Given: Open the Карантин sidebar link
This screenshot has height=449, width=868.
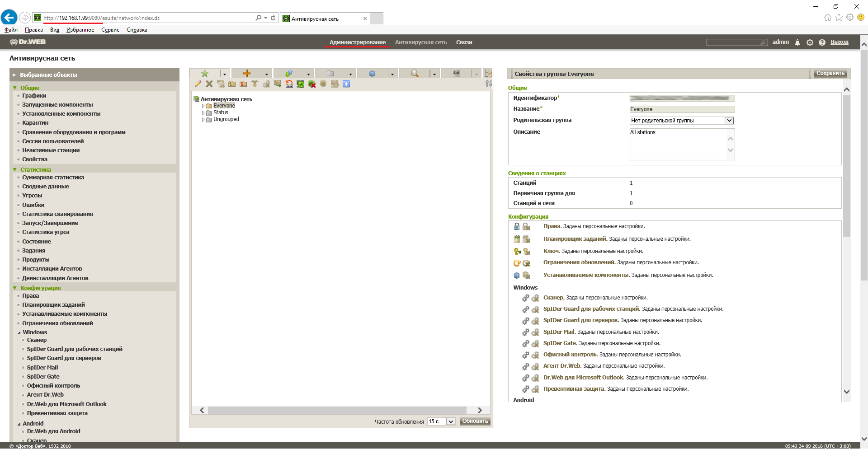Looking at the screenshot, I should [35, 123].
